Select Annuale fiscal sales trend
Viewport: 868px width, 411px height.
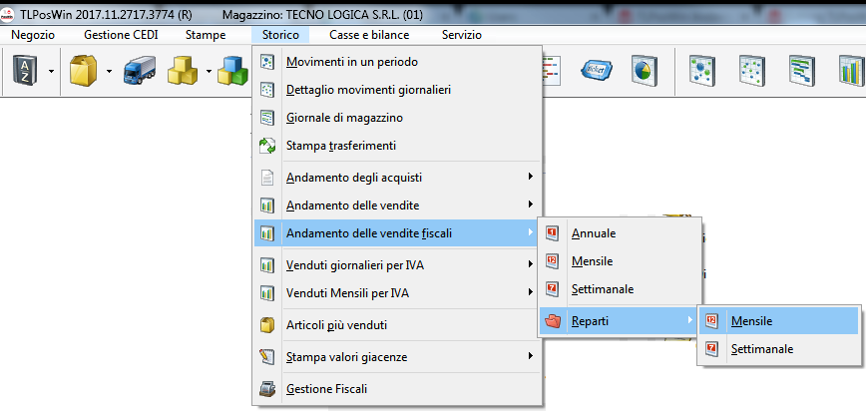pos(593,233)
